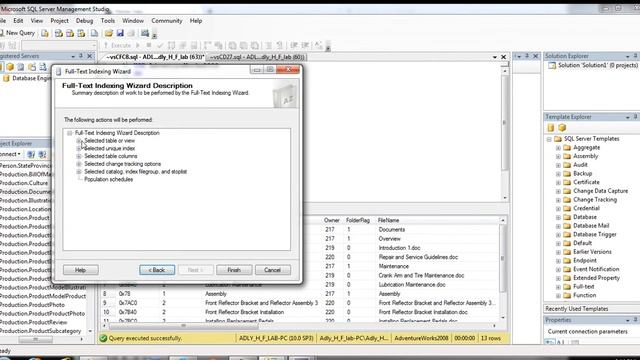
Task: Open the Template Explorer window position dropdown
Action: [x=627, y=117]
